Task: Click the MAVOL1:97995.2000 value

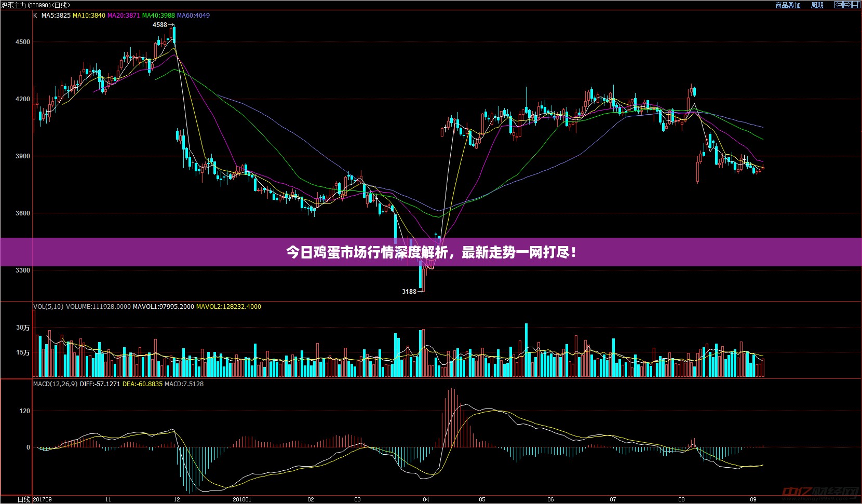Action: pyautogui.click(x=164, y=307)
